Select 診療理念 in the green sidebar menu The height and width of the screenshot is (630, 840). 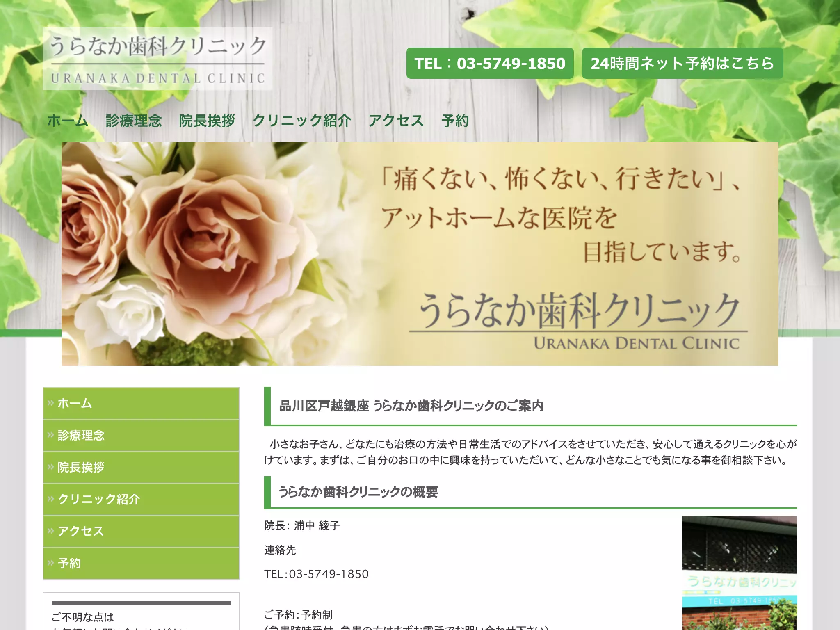141,435
